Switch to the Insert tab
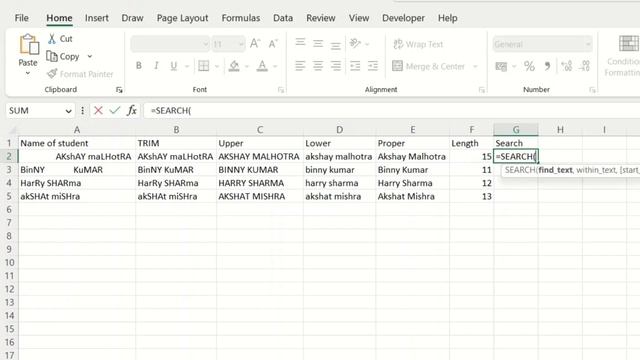 [x=97, y=18]
